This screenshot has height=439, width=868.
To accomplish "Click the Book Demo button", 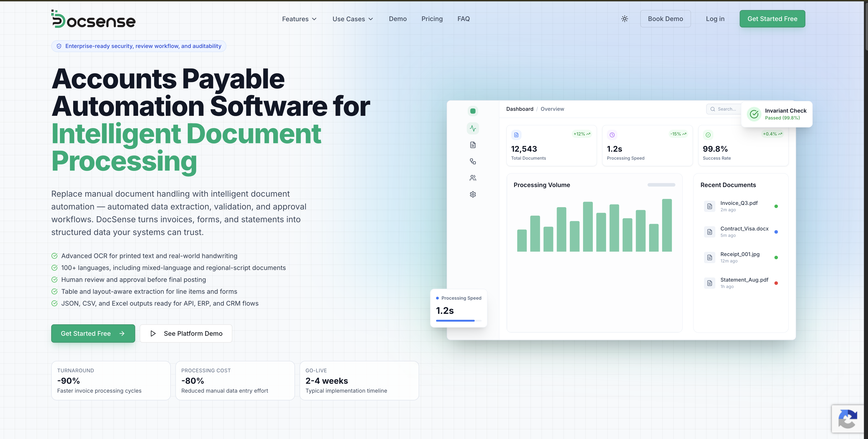I will [665, 19].
